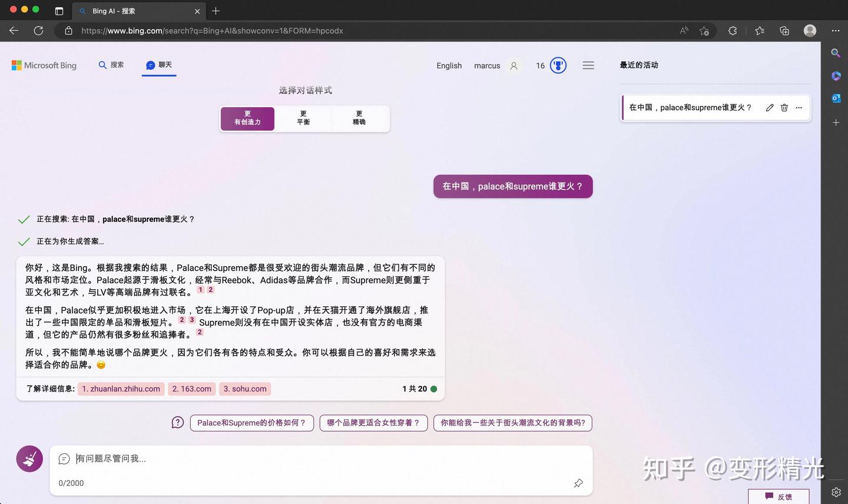Switch to the 搜索 tab
Viewport: 848px width, 504px height.
[x=111, y=65]
